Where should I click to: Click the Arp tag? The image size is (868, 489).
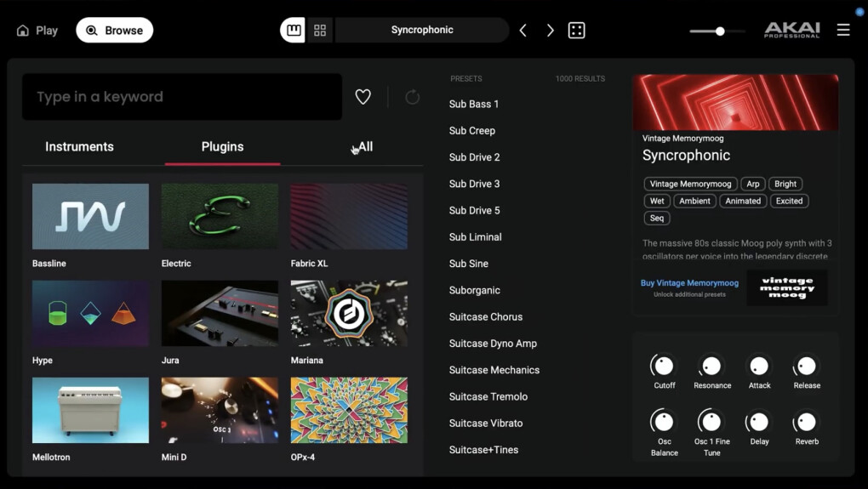[x=753, y=184]
